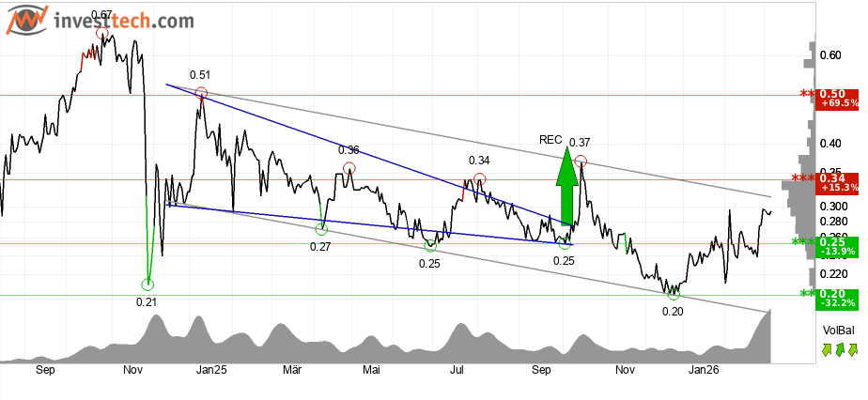Click the red circle marking the 0.37 high
This screenshot has width=868, height=400.
point(581,162)
